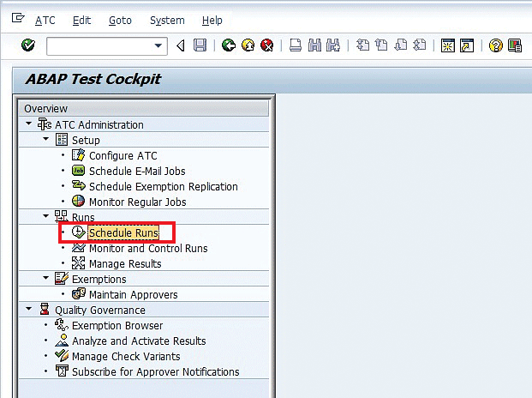Click the red Cancel icon in toolbar
The width and height of the screenshot is (532, 398).
267,45
